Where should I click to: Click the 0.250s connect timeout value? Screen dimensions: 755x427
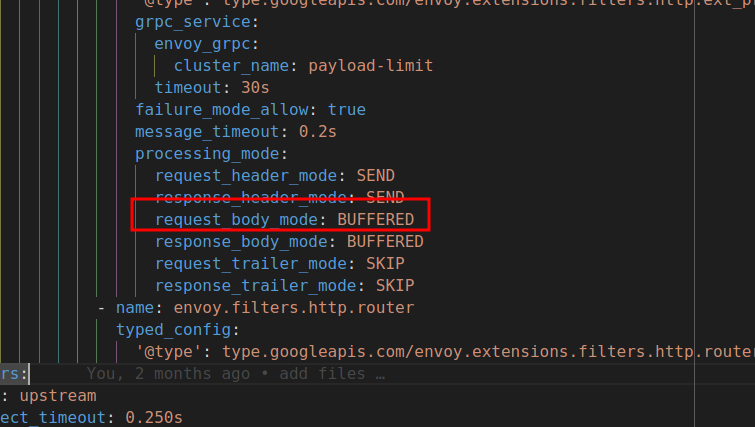pyautogui.click(x=154, y=417)
